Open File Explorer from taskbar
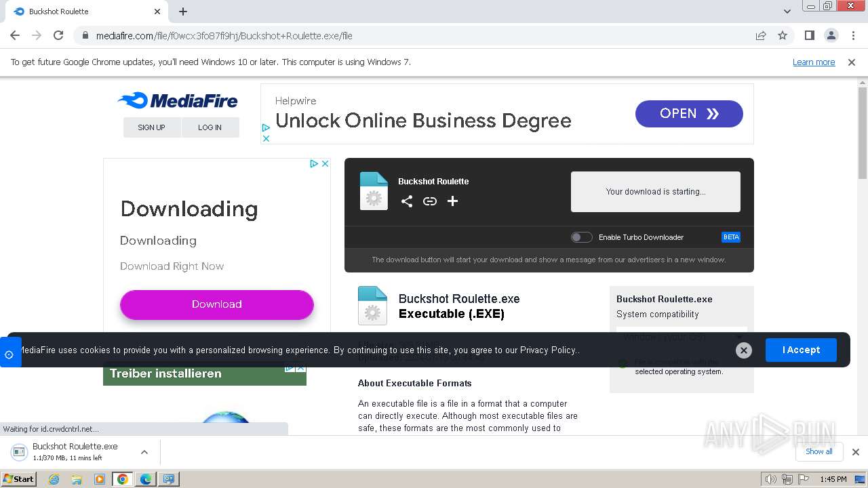Viewport: 868px width, 488px height. [x=77, y=479]
